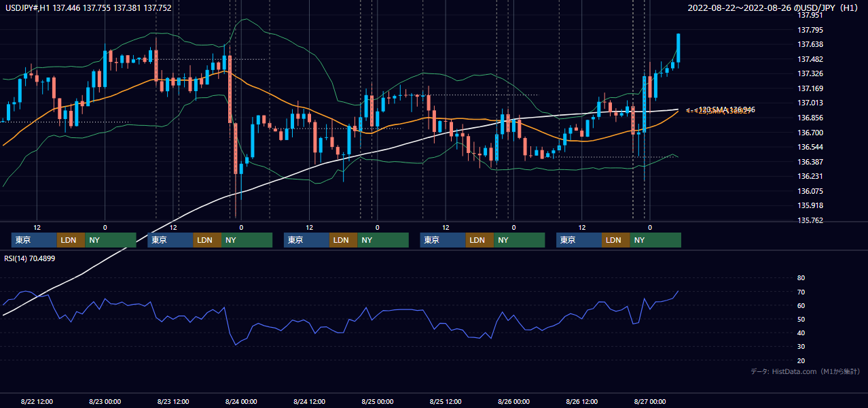This screenshot has height=408, width=868.
Task: Click the rightmost LDN session block
Action: 615,240
